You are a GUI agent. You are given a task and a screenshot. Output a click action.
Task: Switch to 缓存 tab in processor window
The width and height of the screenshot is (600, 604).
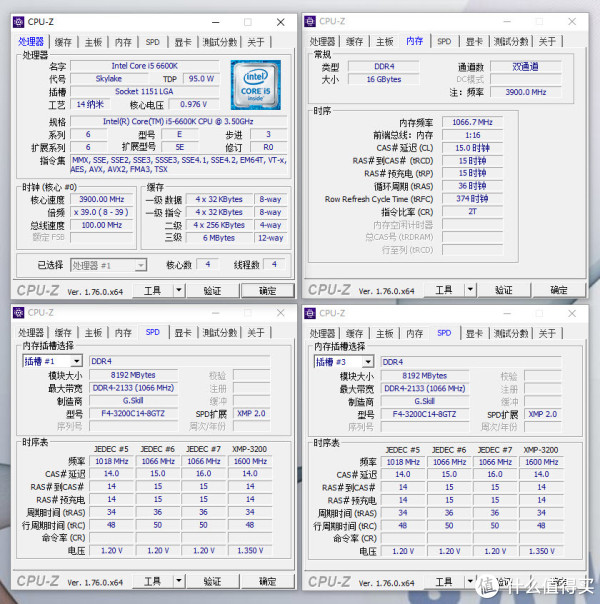63,42
